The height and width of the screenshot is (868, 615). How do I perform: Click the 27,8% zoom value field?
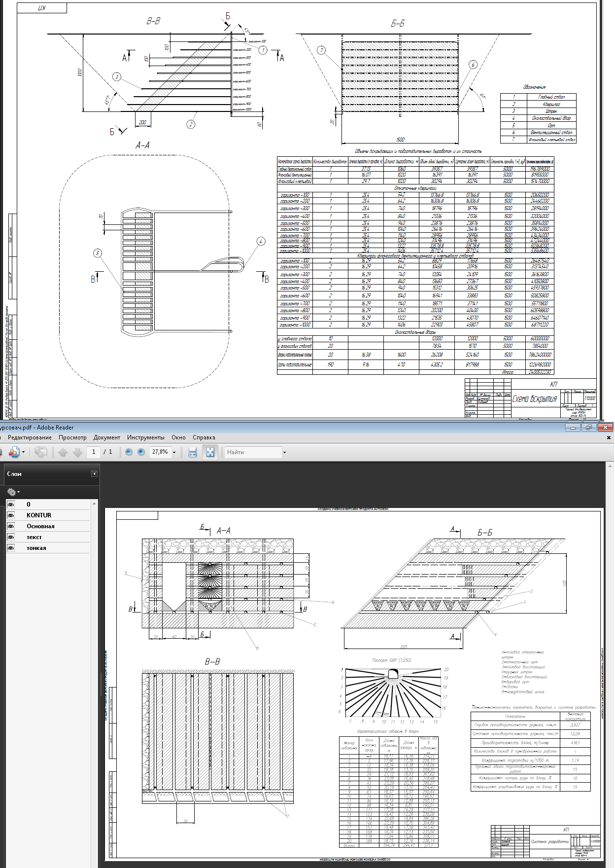tap(160, 452)
